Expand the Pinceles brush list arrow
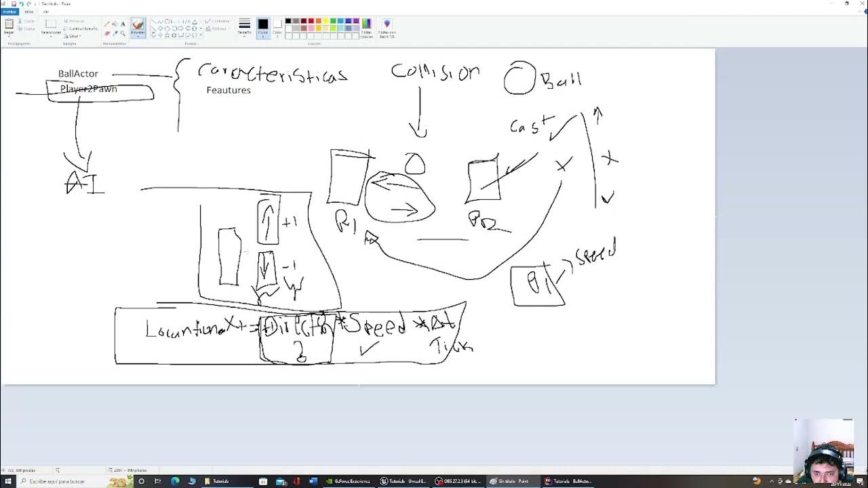Image resolution: width=868 pixels, height=488 pixels. point(138,36)
